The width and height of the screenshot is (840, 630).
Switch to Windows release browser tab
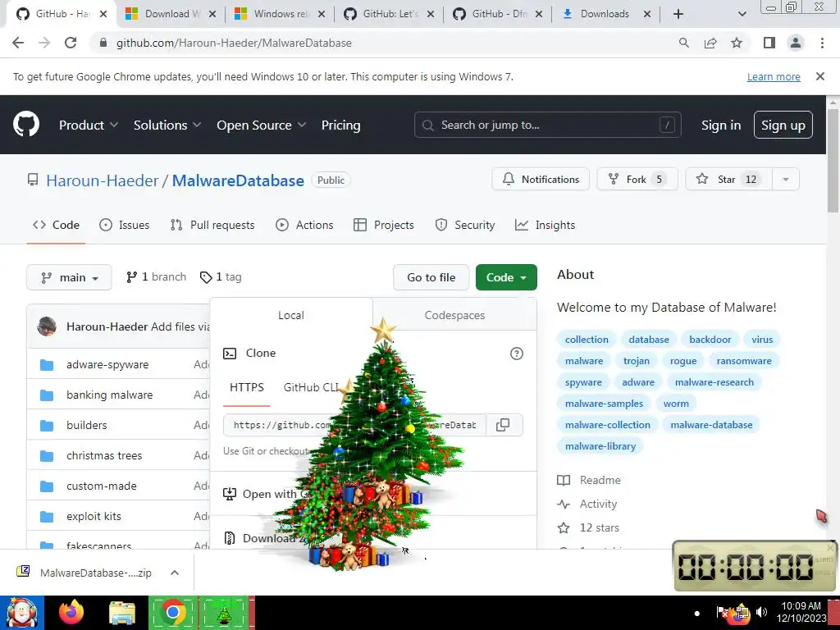[280, 14]
